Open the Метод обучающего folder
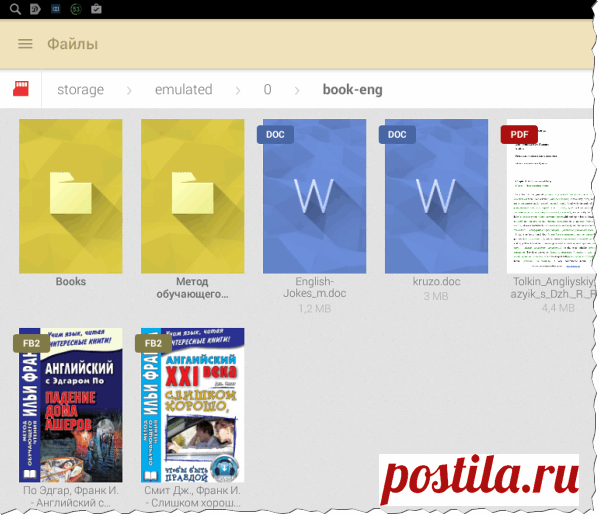This screenshot has height=516, width=599. click(x=193, y=196)
